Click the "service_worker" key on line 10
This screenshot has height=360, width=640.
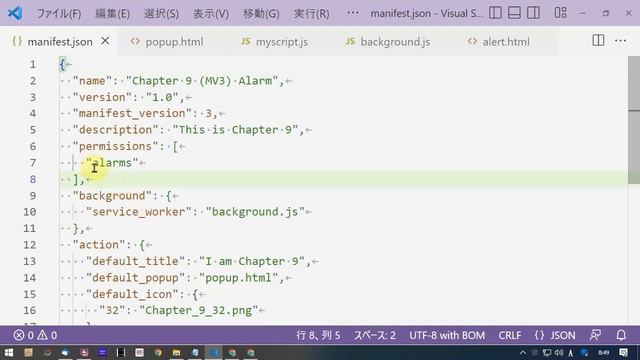pos(139,212)
